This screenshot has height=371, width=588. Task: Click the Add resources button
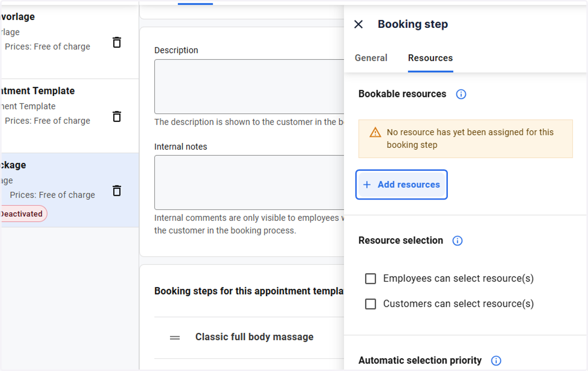401,185
